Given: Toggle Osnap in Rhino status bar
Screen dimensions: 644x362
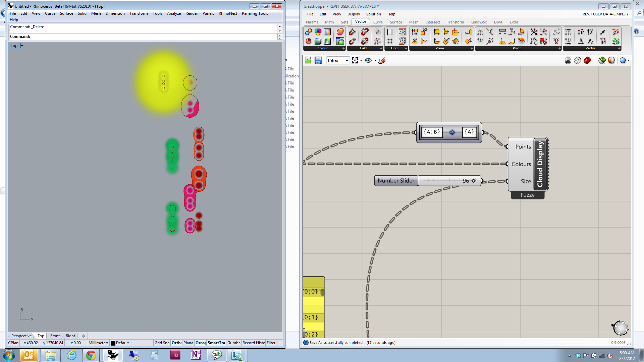Looking at the screenshot, I should (200, 343).
